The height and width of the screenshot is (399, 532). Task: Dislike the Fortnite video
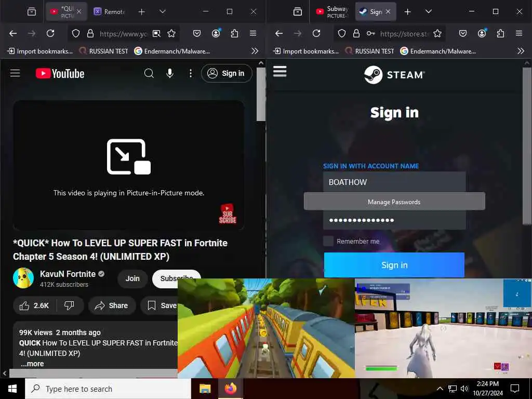(x=70, y=305)
